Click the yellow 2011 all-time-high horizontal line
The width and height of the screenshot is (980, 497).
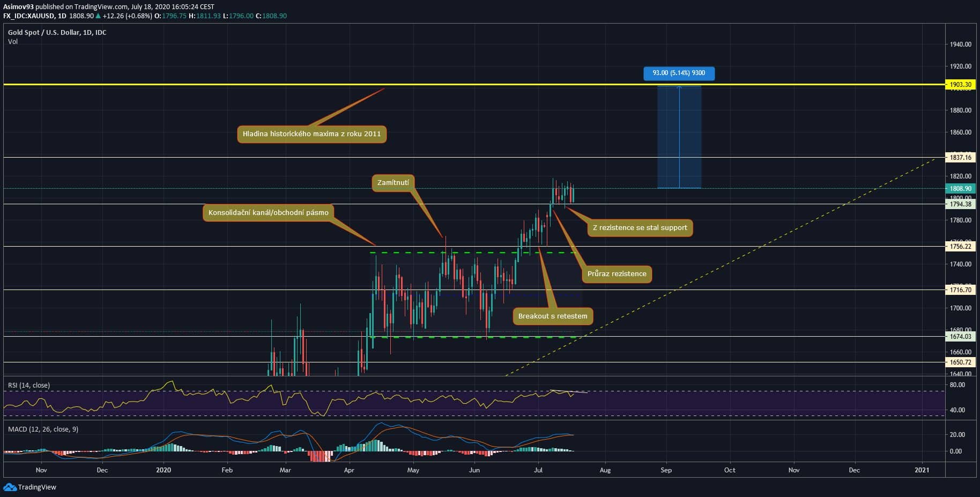[x=474, y=85]
